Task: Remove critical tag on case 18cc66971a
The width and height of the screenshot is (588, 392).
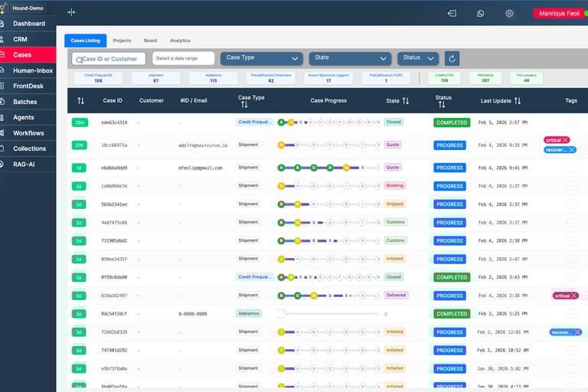Action: click(x=566, y=140)
